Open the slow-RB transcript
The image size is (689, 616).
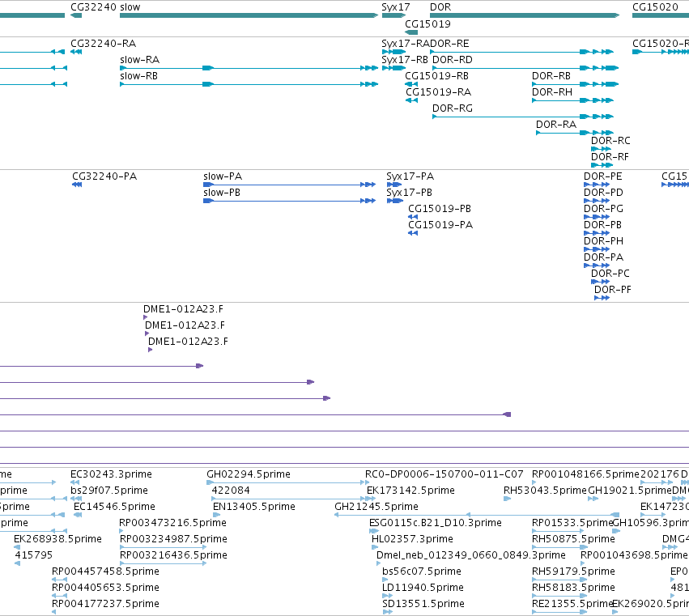tap(249, 84)
